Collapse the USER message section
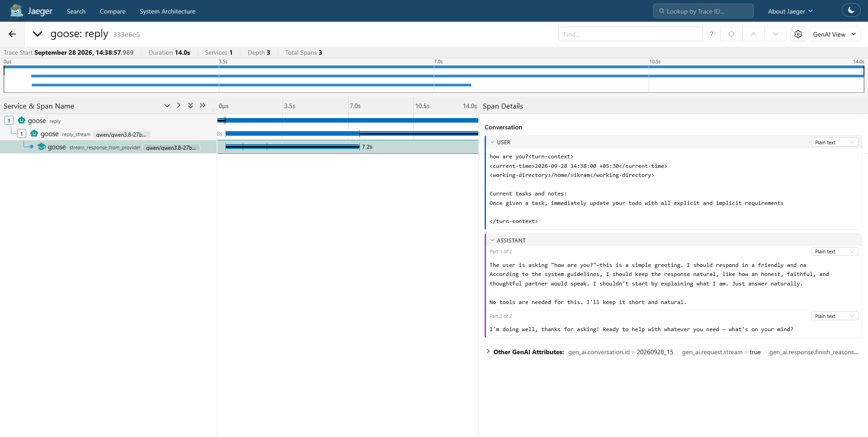 tap(492, 142)
